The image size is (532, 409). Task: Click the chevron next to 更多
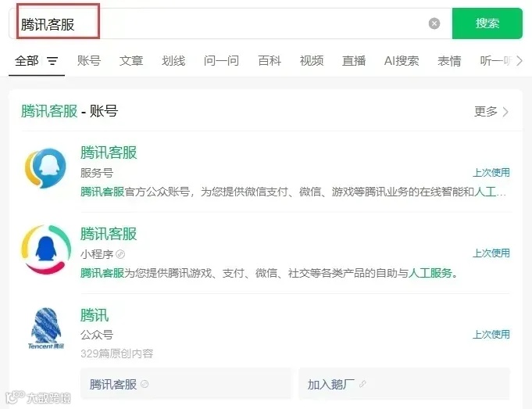point(505,112)
